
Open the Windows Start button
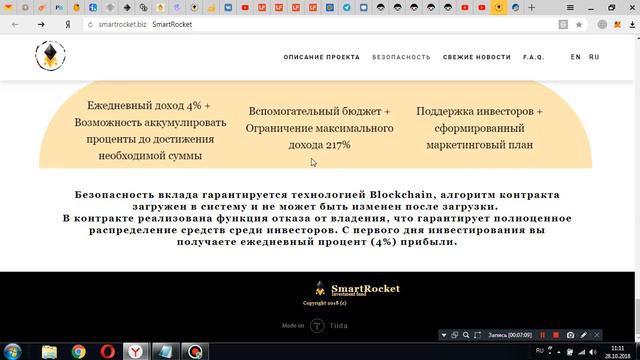13,351
